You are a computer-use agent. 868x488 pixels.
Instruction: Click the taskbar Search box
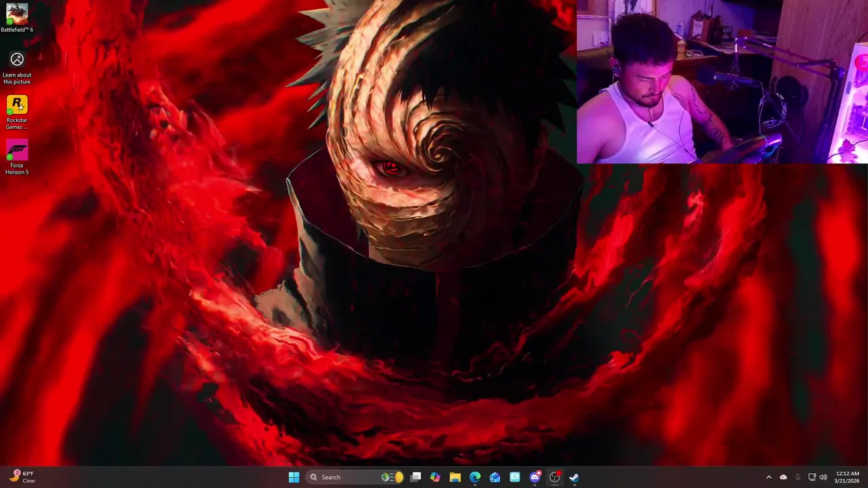[x=356, y=477]
